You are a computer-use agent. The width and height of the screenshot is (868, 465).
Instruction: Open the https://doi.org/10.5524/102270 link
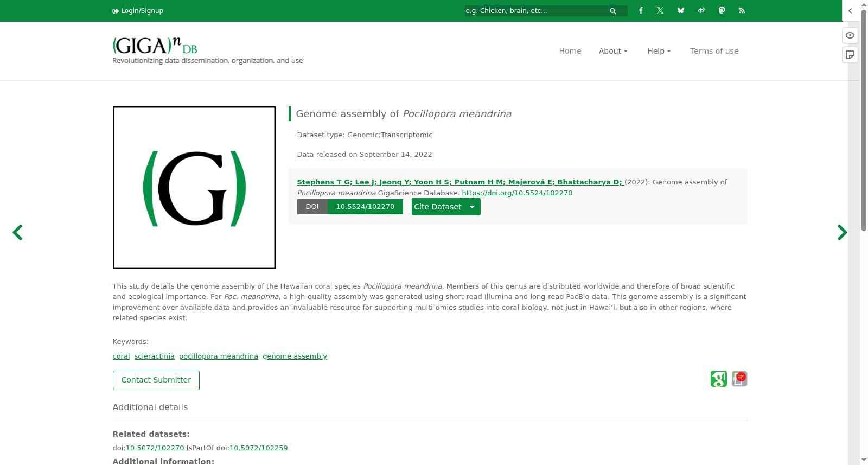(x=517, y=193)
